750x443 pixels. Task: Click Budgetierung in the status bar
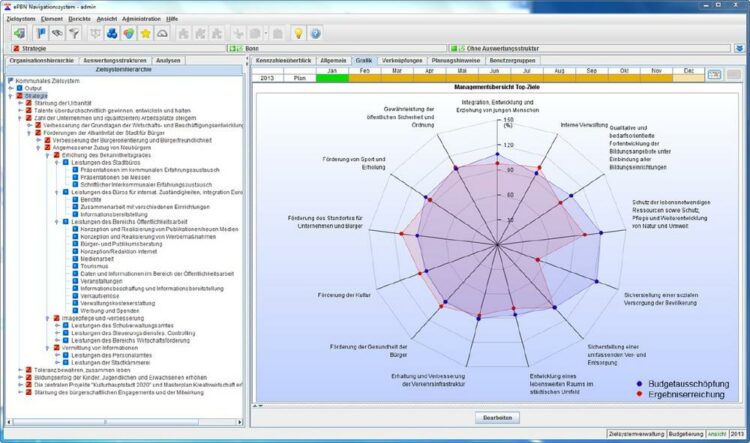click(x=685, y=436)
